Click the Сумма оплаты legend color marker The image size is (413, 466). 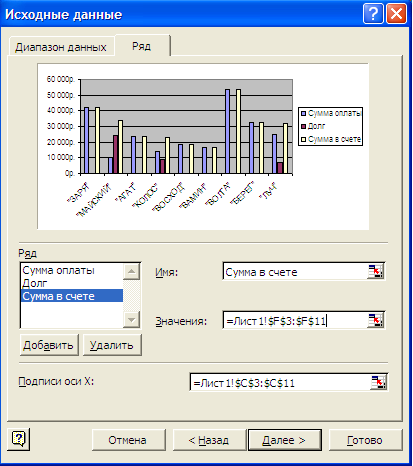[303, 113]
